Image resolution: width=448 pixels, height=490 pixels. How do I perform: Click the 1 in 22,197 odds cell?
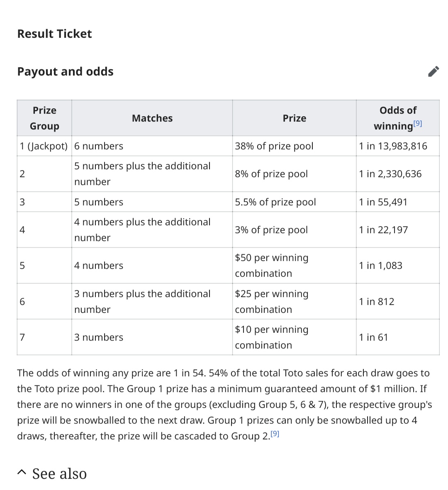point(383,230)
